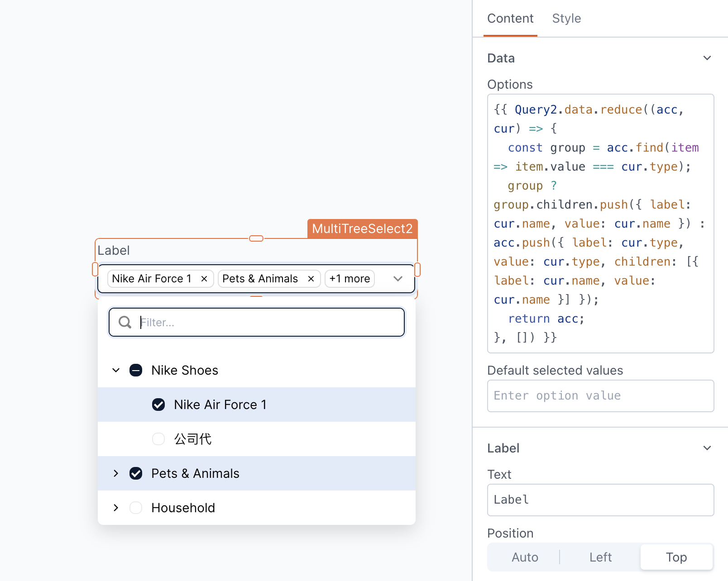The height and width of the screenshot is (581, 728).
Task: Collapse the Data section chevron
Action: (x=707, y=58)
